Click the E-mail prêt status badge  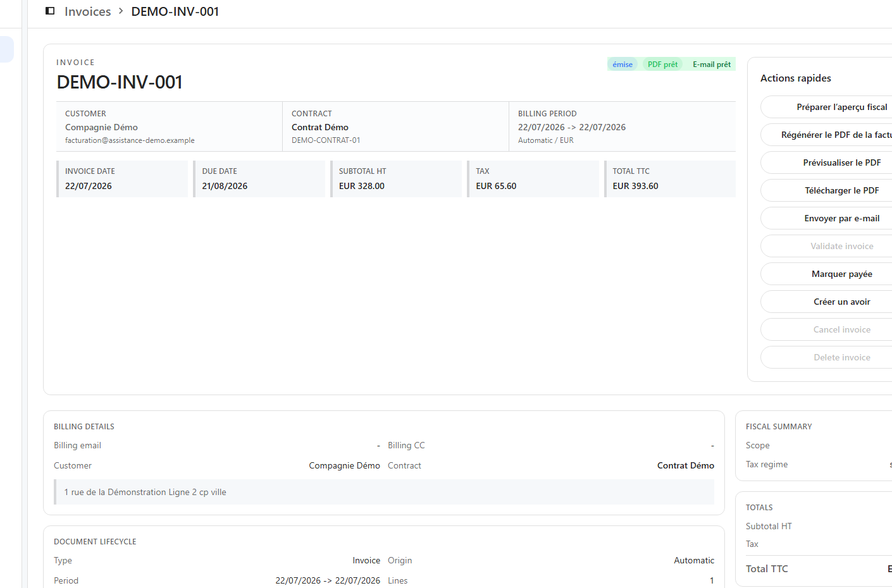click(x=712, y=64)
